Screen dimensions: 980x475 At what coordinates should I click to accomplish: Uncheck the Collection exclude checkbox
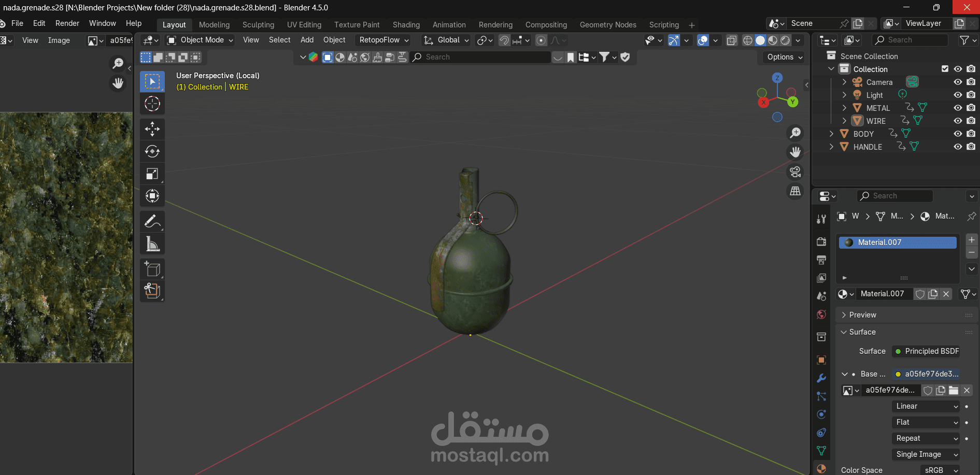pos(945,69)
